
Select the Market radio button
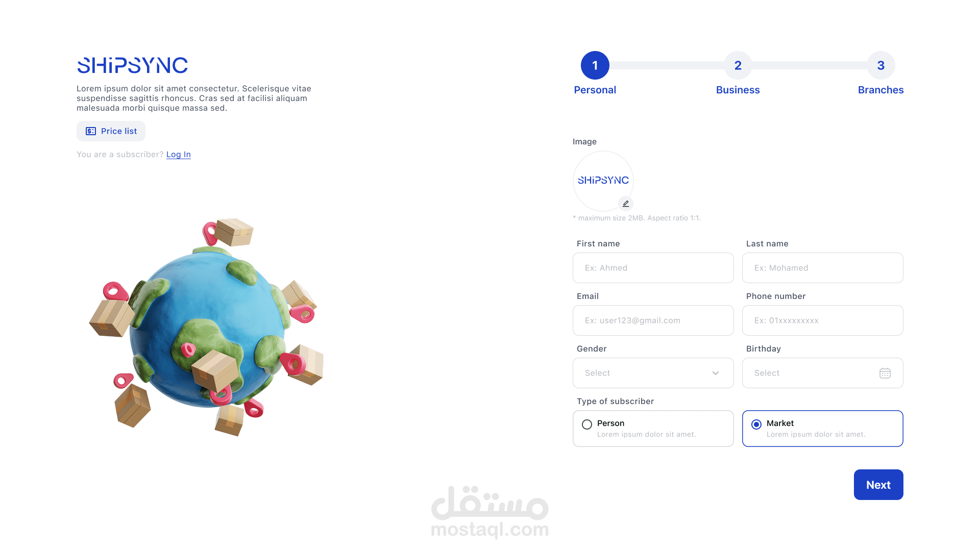pyautogui.click(x=756, y=424)
